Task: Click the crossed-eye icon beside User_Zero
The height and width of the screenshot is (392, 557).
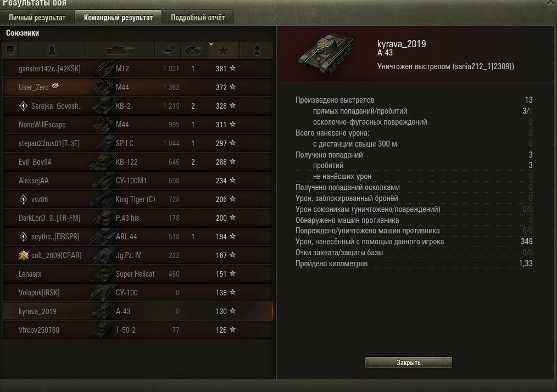Action: (x=55, y=86)
